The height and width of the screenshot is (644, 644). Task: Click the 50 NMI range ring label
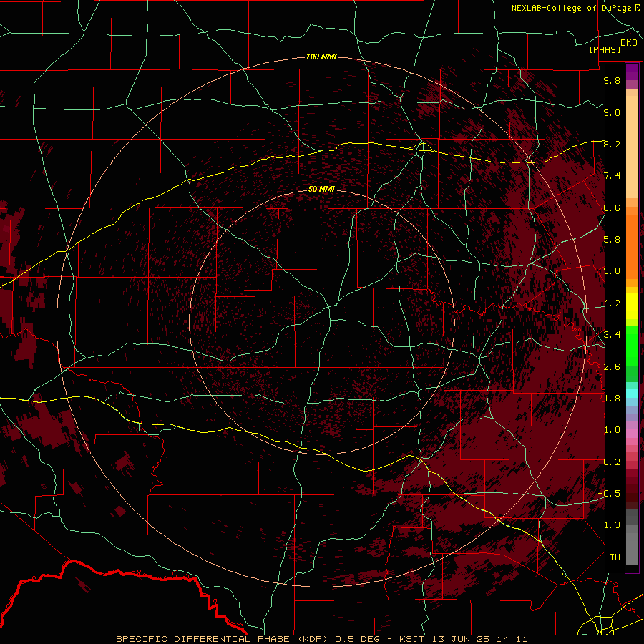(x=321, y=189)
